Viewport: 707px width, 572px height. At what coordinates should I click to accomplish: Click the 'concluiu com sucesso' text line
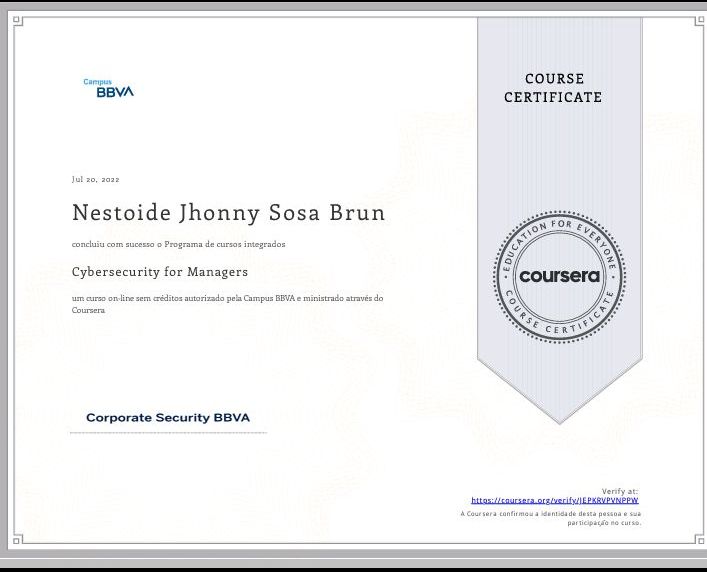[x=178, y=244]
